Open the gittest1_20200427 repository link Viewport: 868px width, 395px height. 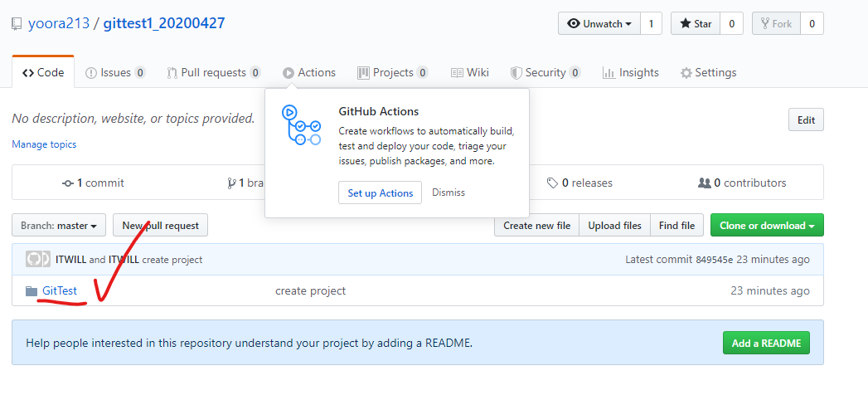pos(164,23)
